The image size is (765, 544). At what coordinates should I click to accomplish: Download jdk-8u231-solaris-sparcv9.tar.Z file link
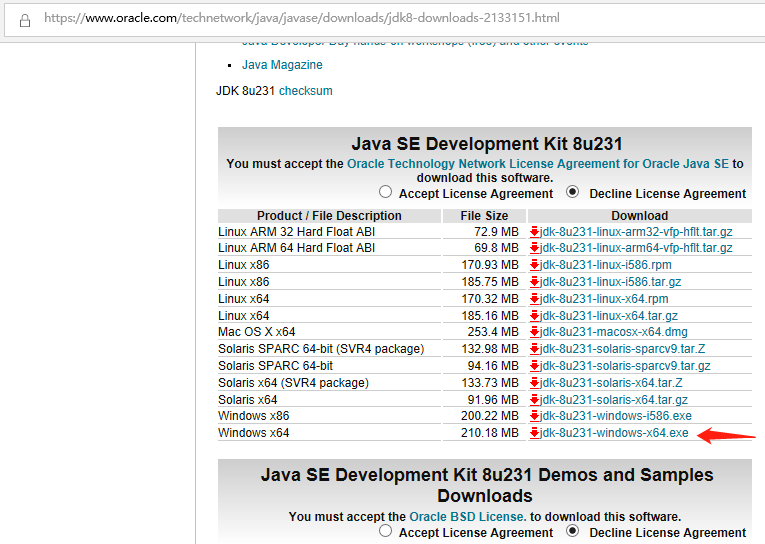623,349
